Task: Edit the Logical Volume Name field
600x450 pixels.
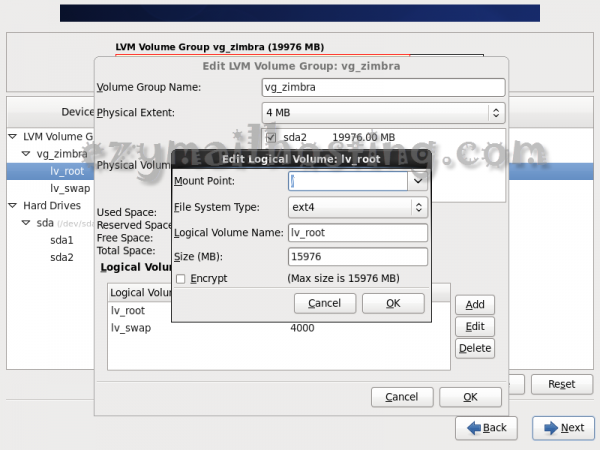Action: [x=357, y=233]
